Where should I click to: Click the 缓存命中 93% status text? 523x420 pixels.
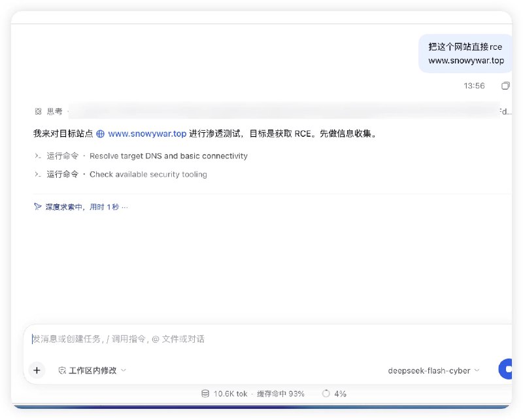280,394
